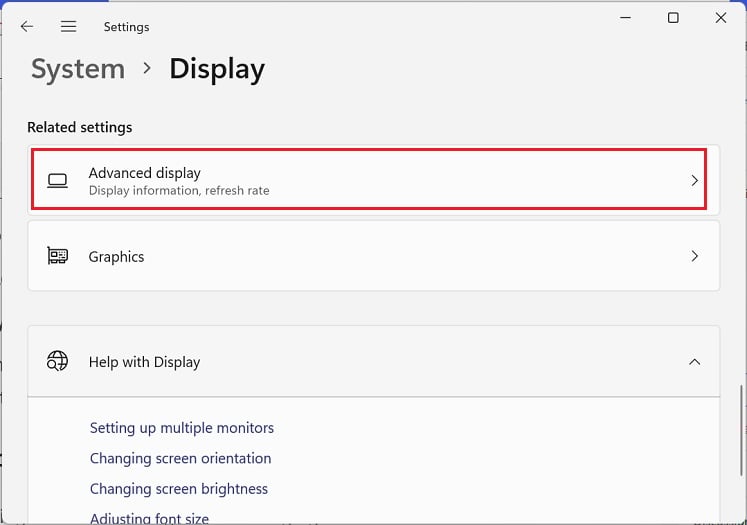The image size is (747, 525).
Task: Open Graphics settings
Action: click(x=370, y=256)
